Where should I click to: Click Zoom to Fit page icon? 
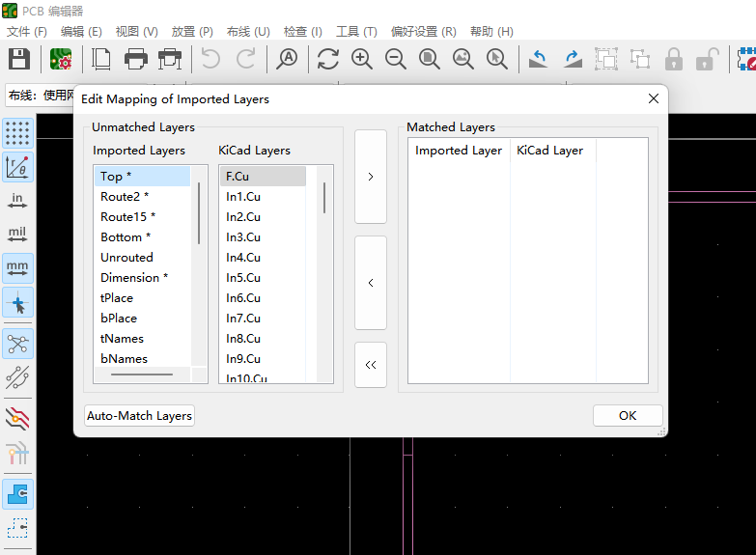429,59
